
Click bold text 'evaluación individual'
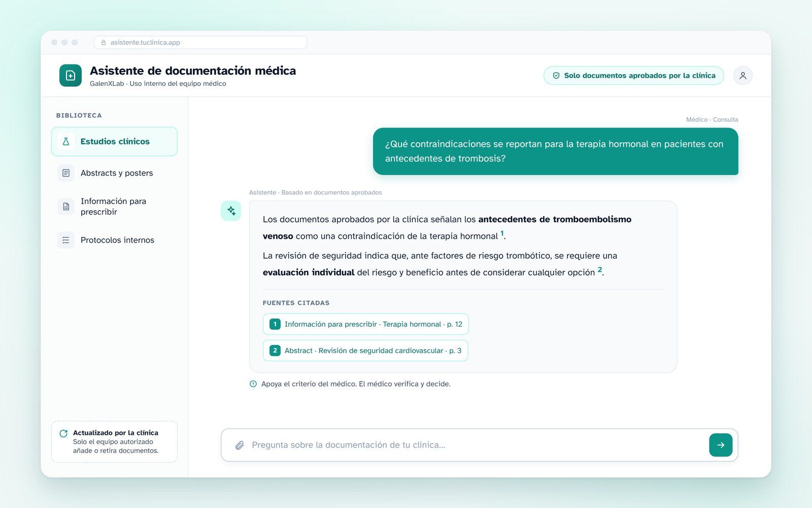309,272
